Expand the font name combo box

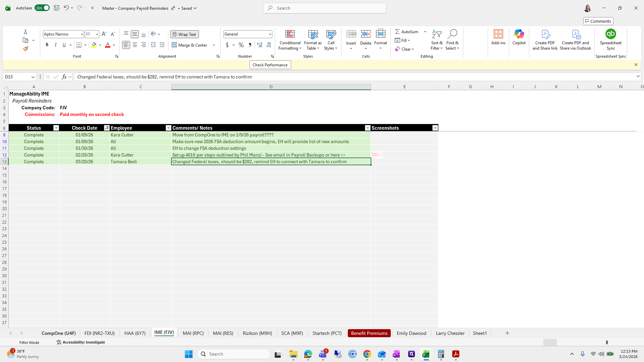(82, 34)
